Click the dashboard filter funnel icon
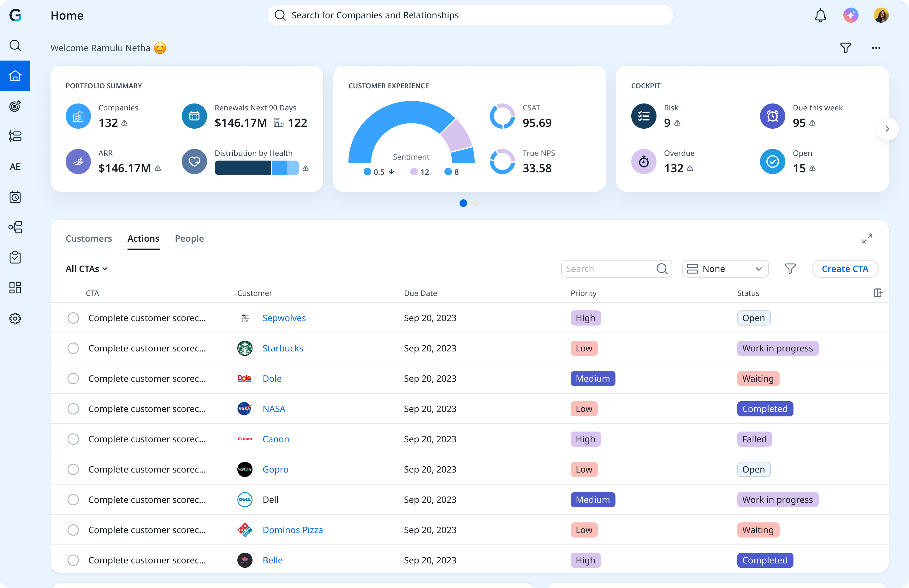This screenshot has width=909, height=588. tap(846, 48)
